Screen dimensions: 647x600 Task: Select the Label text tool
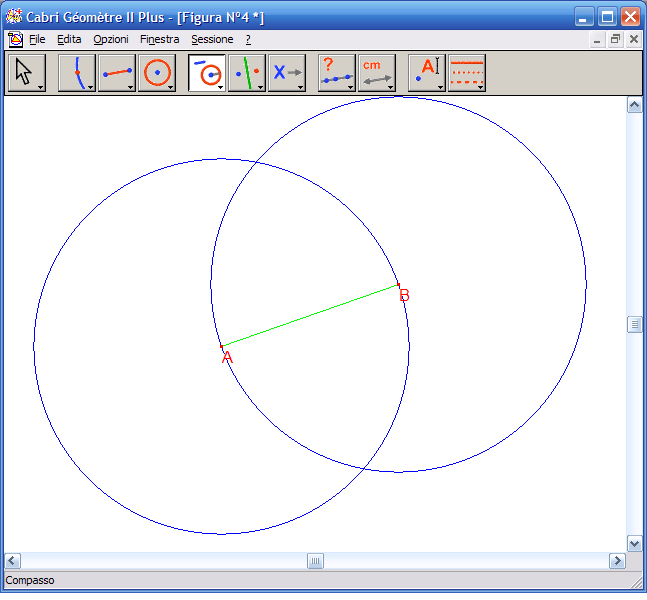click(427, 73)
